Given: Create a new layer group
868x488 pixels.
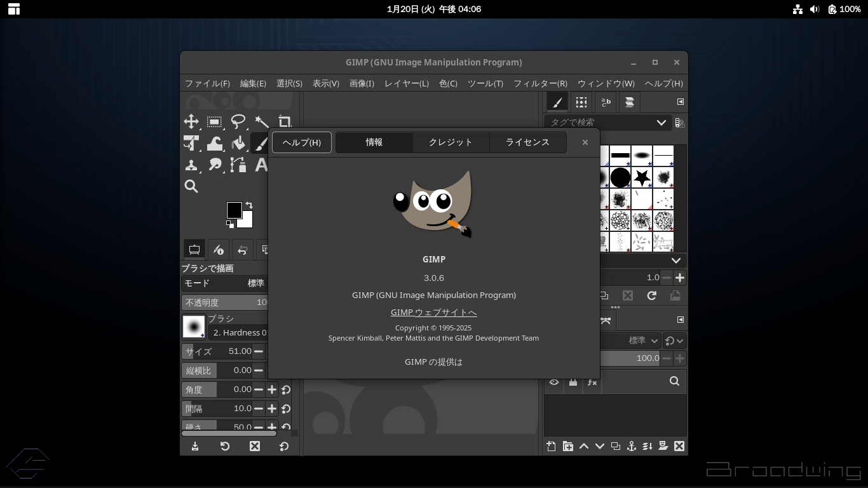Looking at the screenshot, I should point(567,446).
